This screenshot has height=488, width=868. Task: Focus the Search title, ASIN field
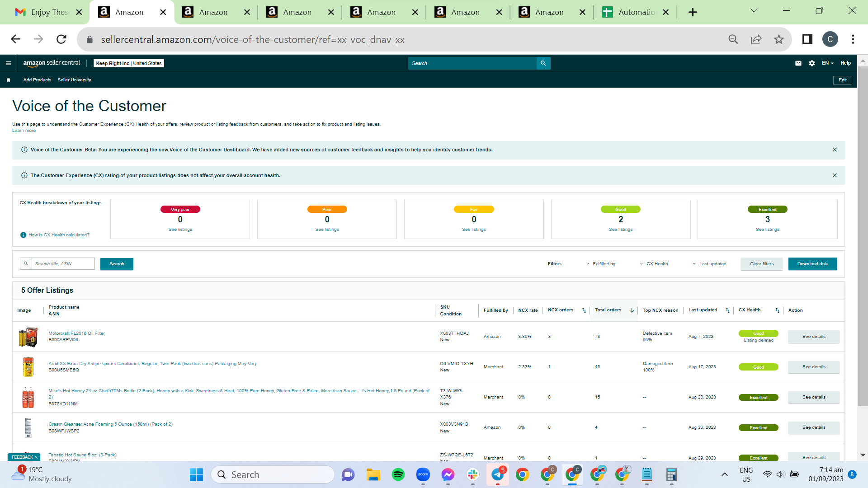[63, 264]
